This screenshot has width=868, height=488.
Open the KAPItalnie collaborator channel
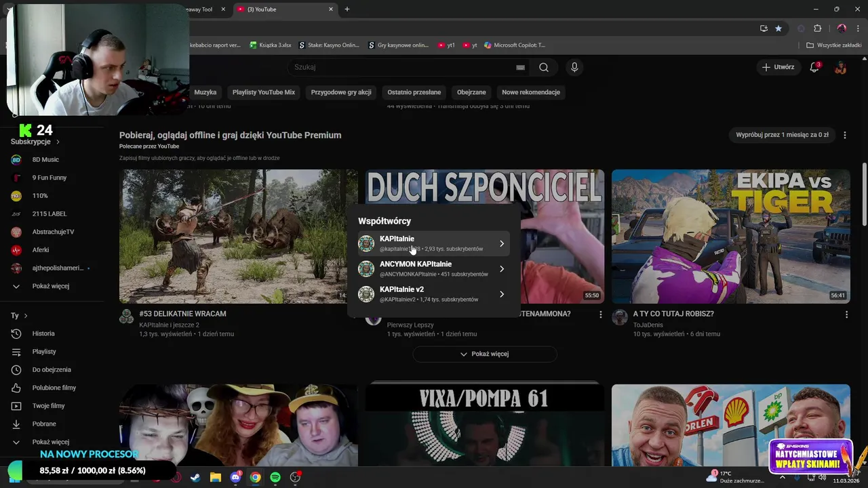[433, 243]
